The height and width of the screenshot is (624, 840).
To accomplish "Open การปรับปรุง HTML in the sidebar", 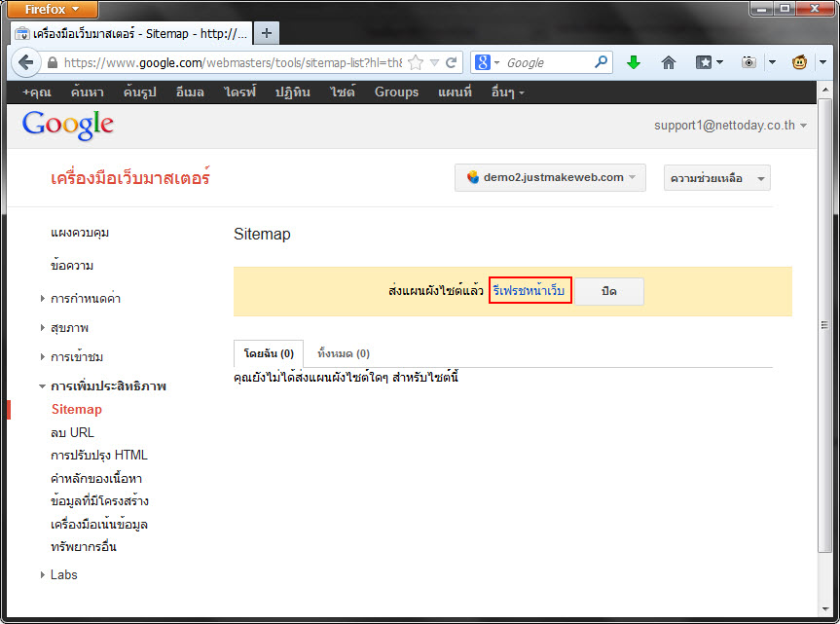I will tap(99, 456).
